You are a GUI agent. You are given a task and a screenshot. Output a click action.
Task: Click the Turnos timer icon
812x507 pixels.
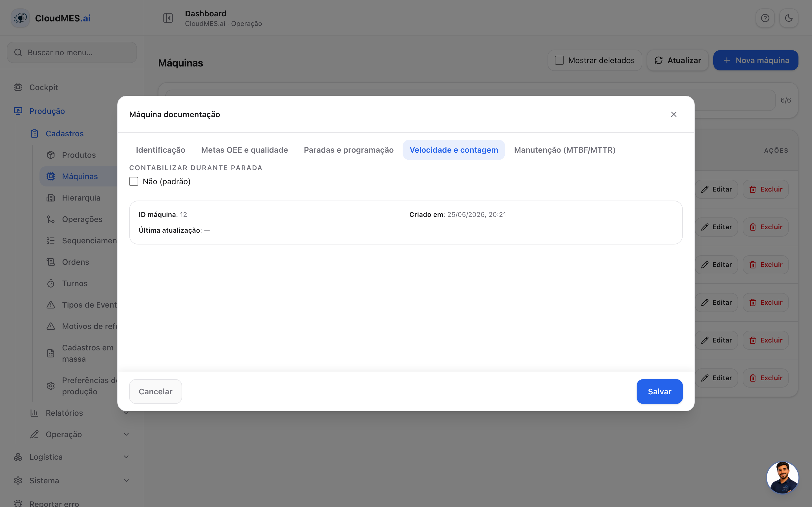coord(51,283)
